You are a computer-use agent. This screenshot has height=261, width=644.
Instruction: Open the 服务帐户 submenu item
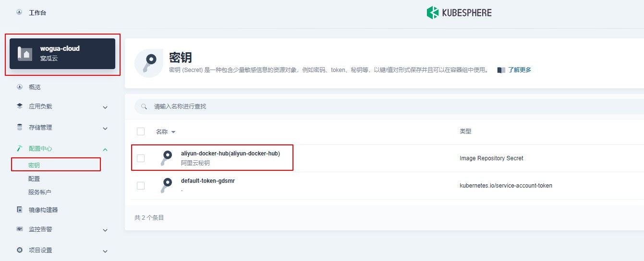(x=40, y=192)
